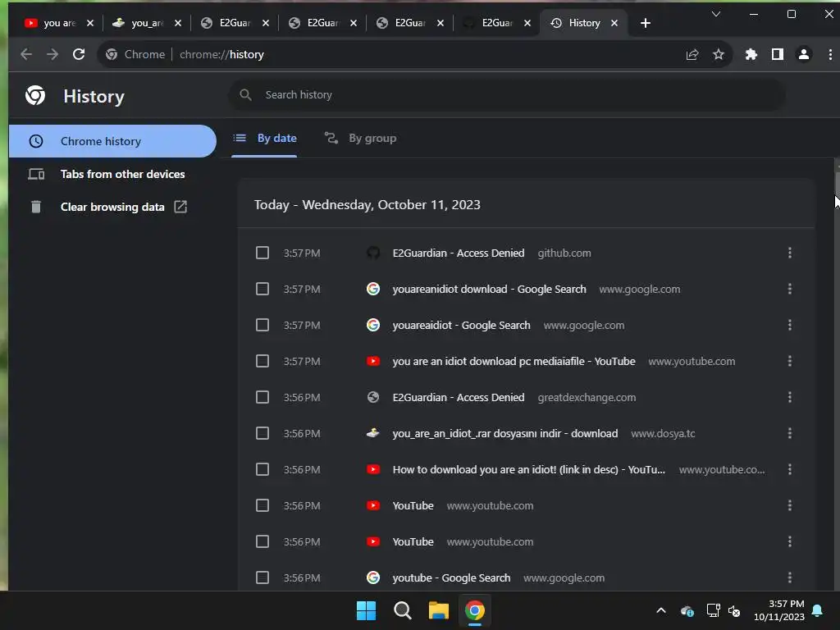Open 'youareanidiot download - Google Search' link

click(x=489, y=289)
